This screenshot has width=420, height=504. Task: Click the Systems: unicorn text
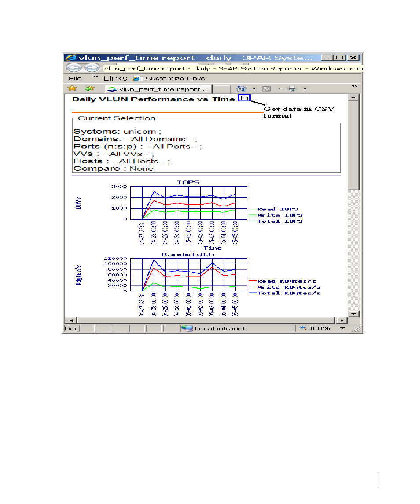point(118,132)
